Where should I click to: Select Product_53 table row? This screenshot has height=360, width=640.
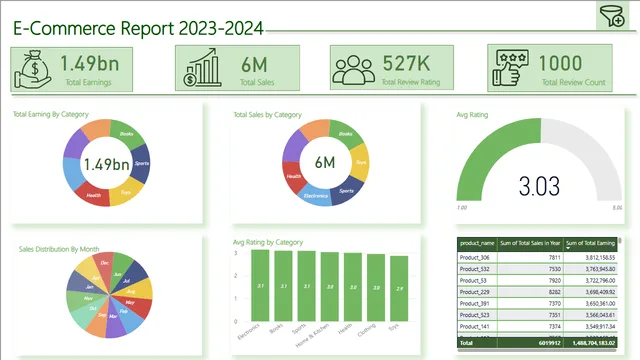(x=537, y=280)
